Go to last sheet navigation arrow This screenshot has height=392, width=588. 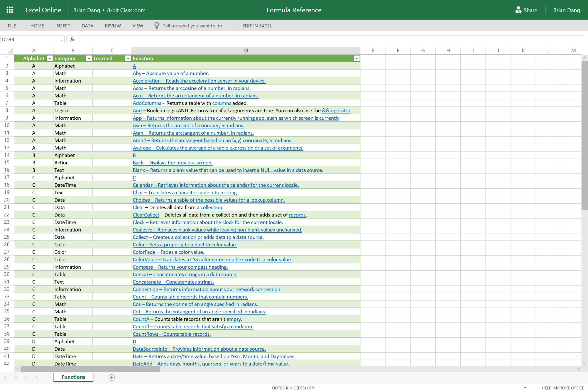[x=37, y=377]
